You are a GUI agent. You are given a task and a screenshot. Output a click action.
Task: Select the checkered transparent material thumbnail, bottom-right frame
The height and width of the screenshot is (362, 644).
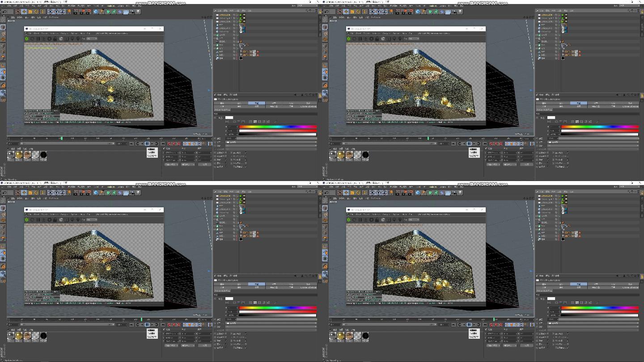pos(357,336)
